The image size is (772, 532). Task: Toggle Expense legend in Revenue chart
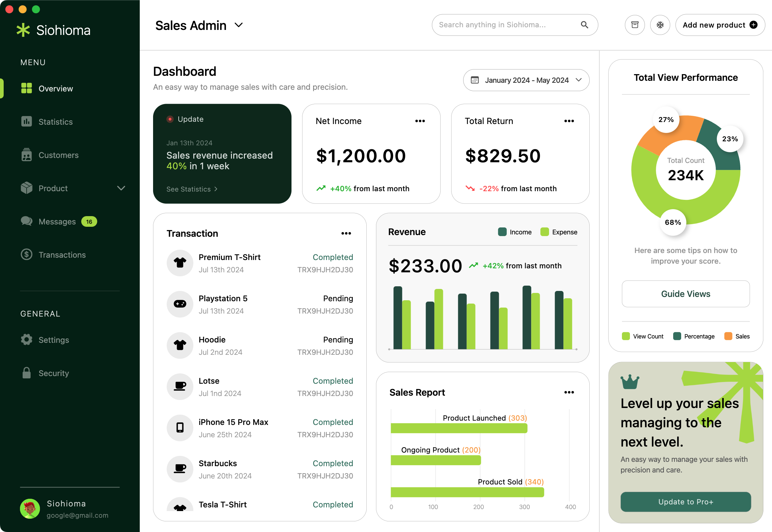click(558, 232)
